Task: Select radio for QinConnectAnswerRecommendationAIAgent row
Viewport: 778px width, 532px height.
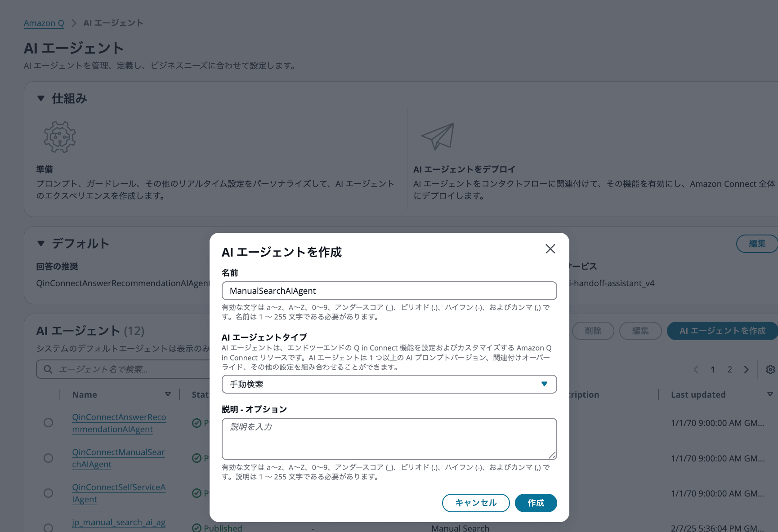Action: (48, 423)
